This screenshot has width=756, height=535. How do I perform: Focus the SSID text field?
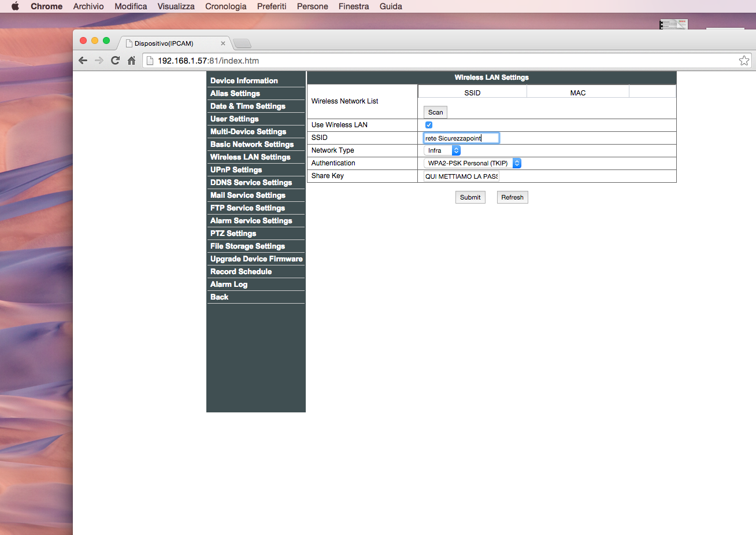pyautogui.click(x=461, y=138)
